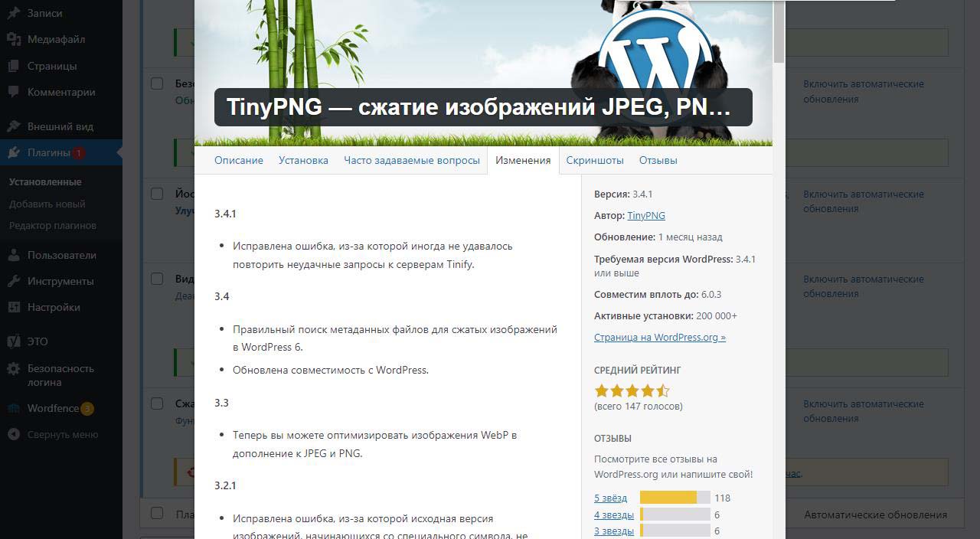
Task: Click the Страницы icon in sidebar
Action: pos(14,66)
